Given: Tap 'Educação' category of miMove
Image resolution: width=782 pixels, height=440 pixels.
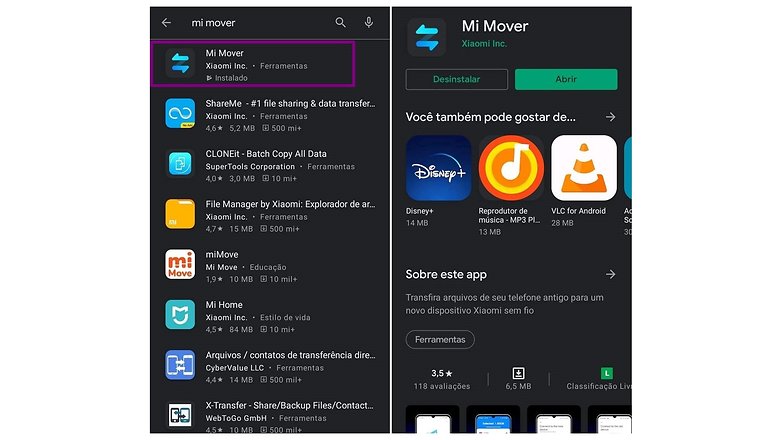Looking at the screenshot, I should coord(268,267).
